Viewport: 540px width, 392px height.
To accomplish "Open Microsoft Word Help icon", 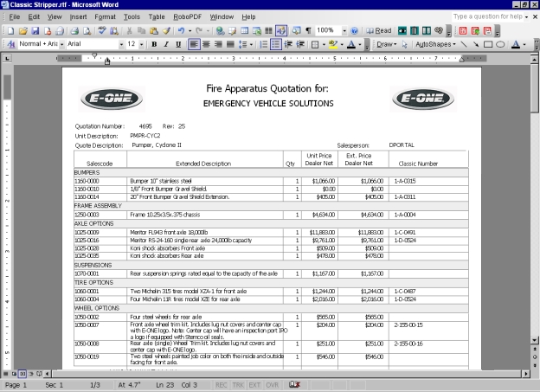I will [354, 31].
